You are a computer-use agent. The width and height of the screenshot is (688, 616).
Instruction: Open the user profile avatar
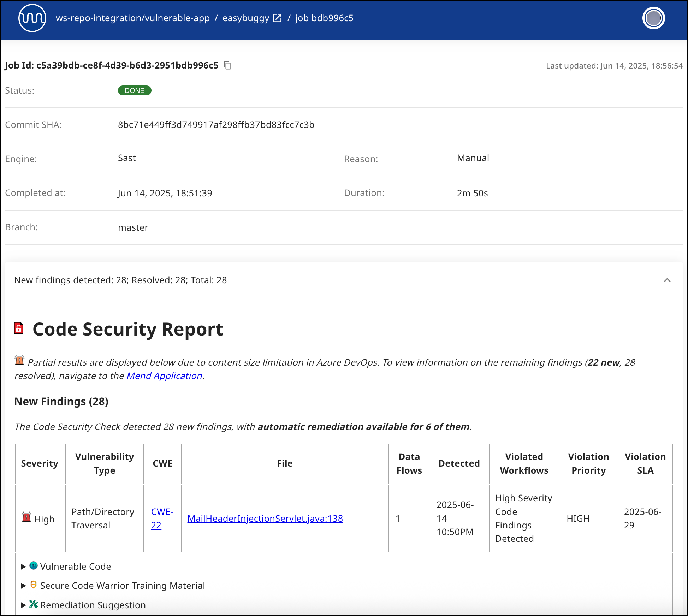click(x=653, y=18)
